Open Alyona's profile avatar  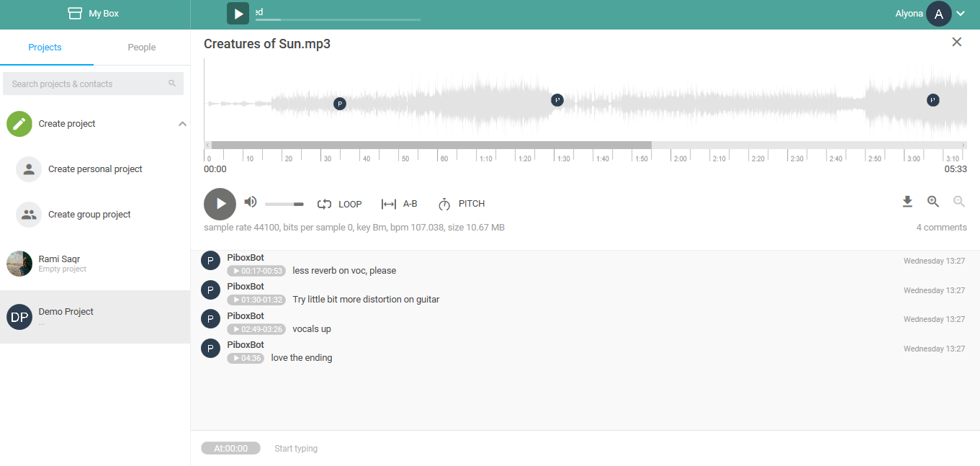click(939, 14)
